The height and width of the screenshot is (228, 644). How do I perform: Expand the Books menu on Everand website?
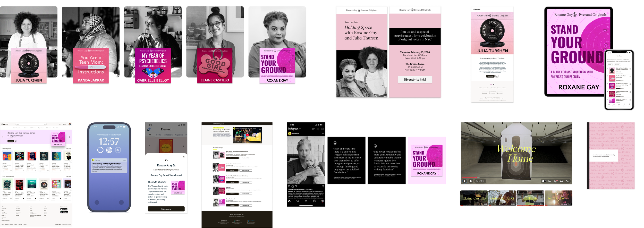click(x=26, y=128)
